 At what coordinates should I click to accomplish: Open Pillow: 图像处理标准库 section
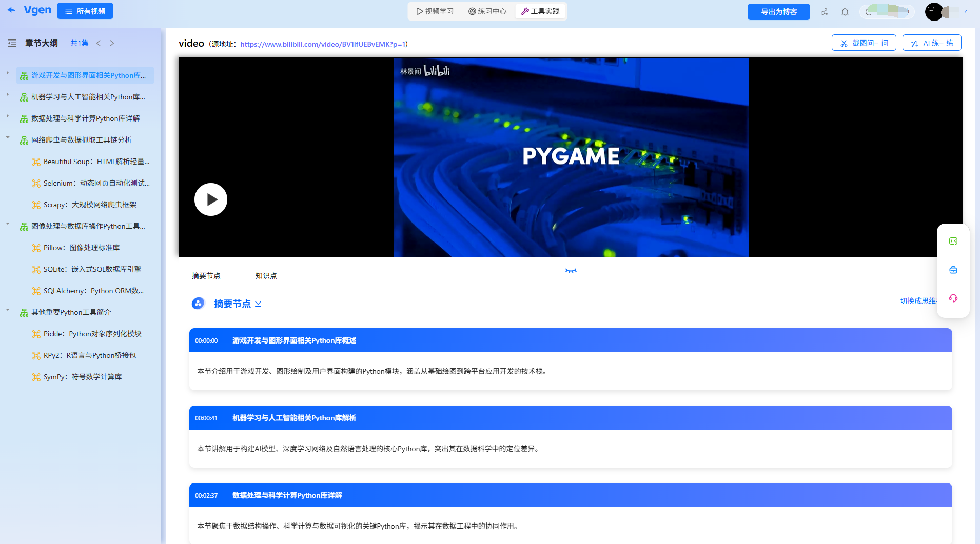pos(91,248)
